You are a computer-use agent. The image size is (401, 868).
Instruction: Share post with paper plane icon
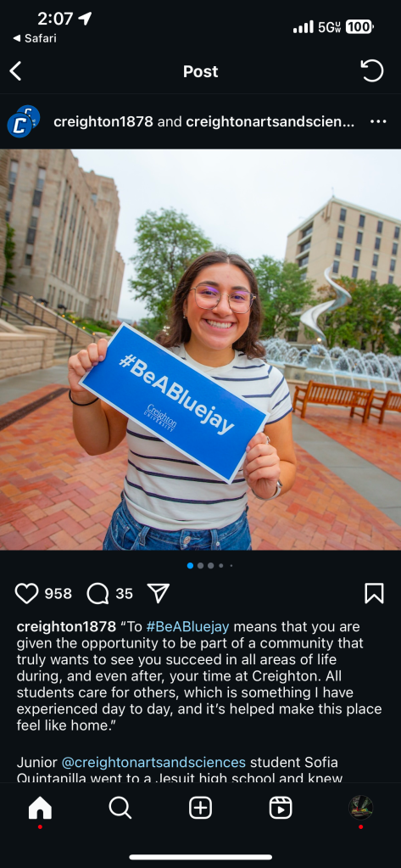coord(159,593)
